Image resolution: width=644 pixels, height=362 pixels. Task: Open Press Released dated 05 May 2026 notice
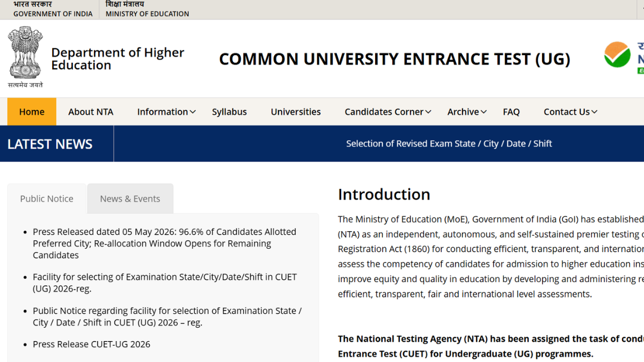pos(164,243)
